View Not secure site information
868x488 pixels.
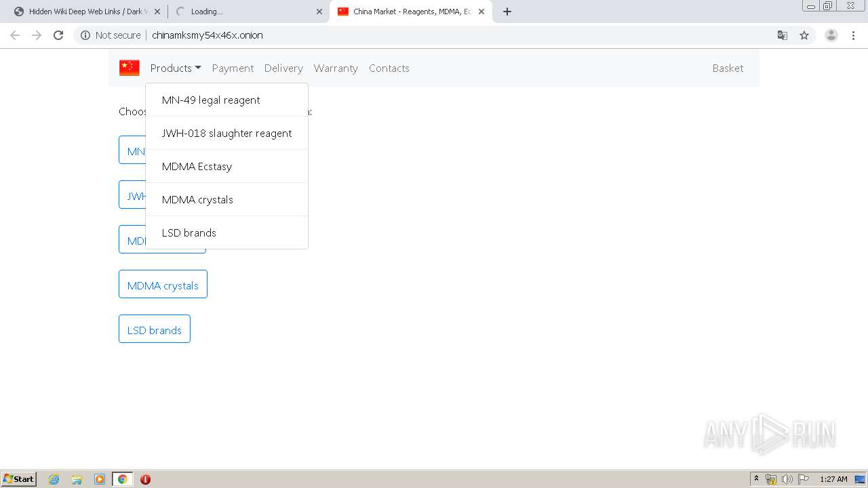(111, 35)
